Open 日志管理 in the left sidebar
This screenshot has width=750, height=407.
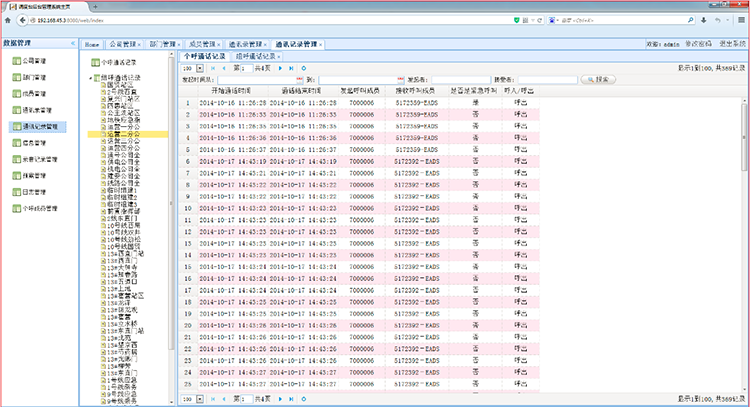(29, 192)
